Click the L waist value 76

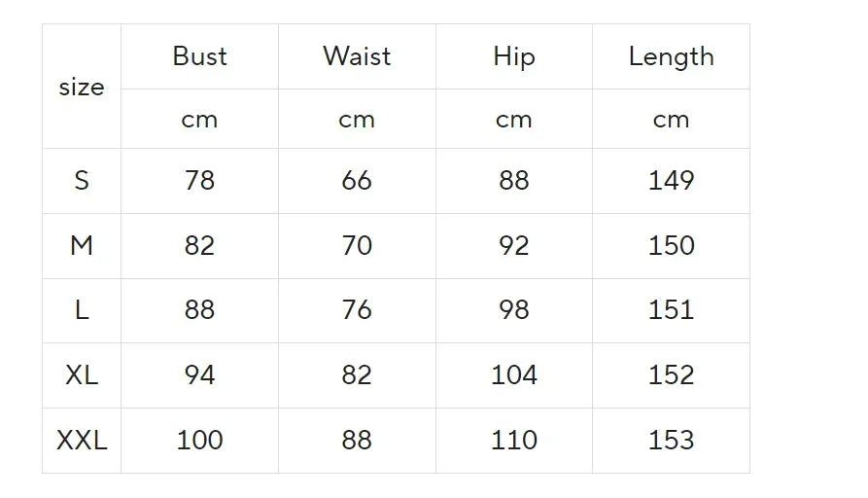click(x=357, y=310)
